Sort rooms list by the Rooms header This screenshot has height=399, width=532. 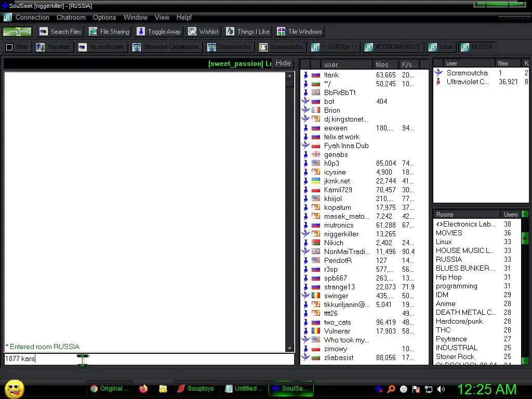click(x=467, y=215)
